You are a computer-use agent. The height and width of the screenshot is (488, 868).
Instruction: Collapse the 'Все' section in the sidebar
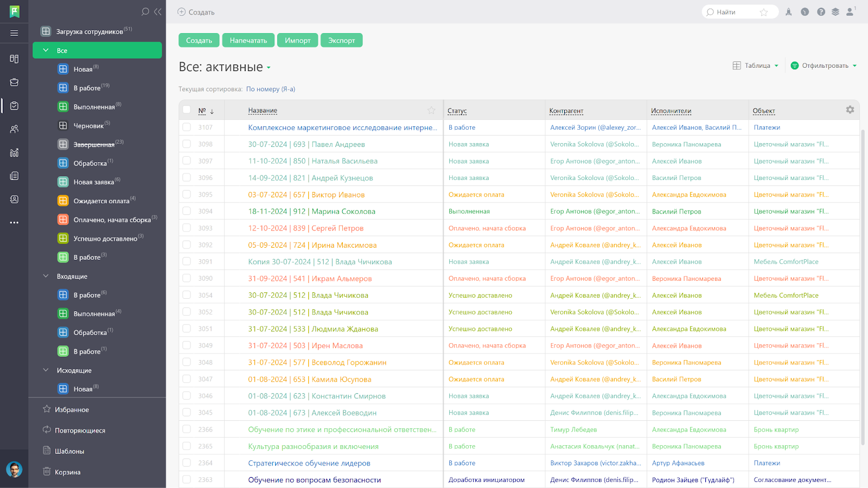tap(46, 50)
